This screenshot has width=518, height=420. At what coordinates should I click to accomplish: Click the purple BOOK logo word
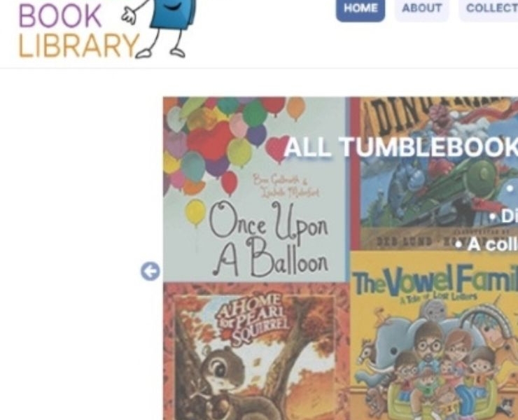(x=59, y=16)
